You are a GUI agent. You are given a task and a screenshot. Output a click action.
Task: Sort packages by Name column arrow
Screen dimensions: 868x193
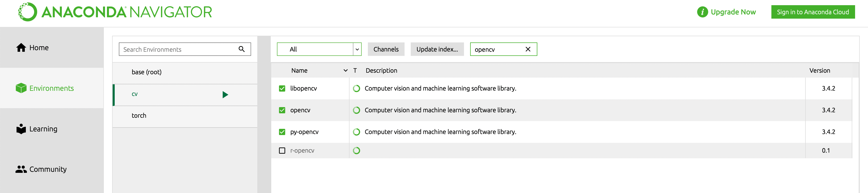(345, 71)
